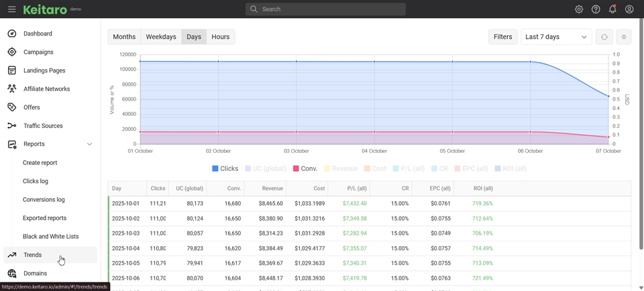This screenshot has height=291, width=644.
Task: Open the notifications bell icon
Action: point(612,9)
